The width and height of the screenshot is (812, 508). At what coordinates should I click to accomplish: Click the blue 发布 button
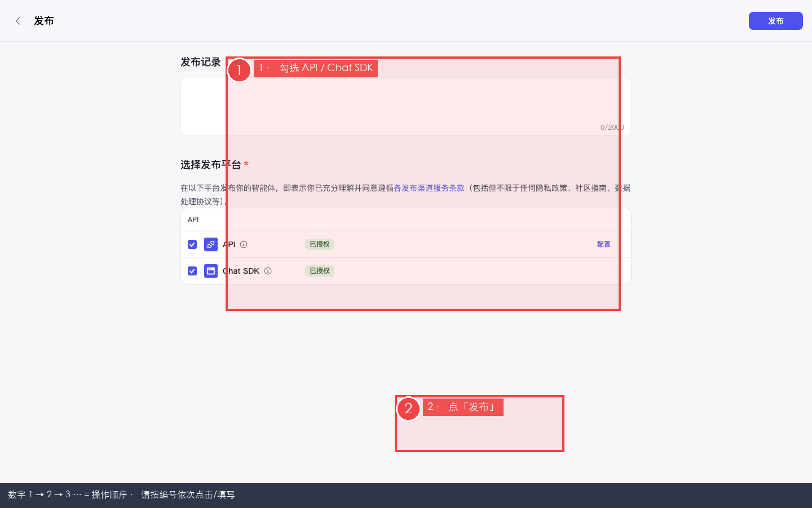(775, 21)
